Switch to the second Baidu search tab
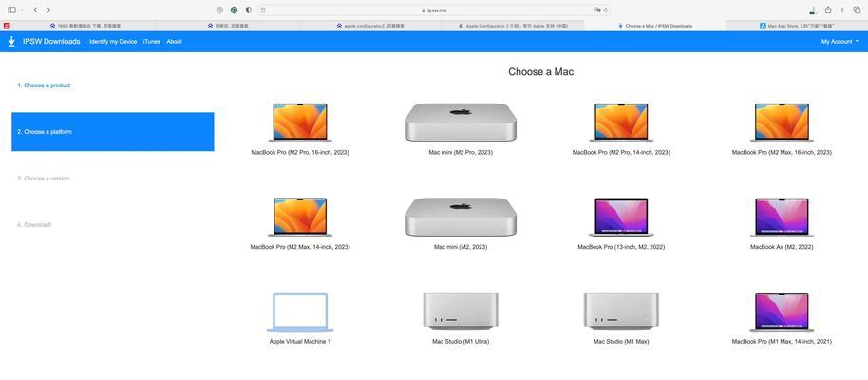Viewport: 868px width, 380px height. pos(228,26)
